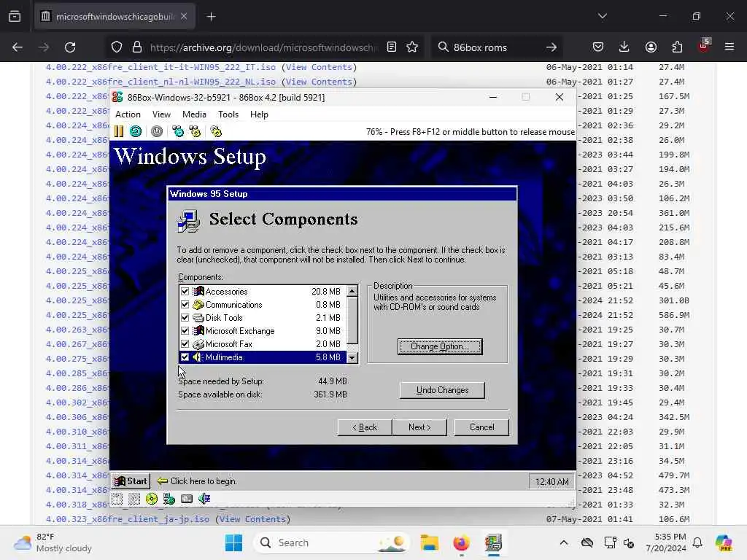Open the View menu in 86Box

[161, 114]
